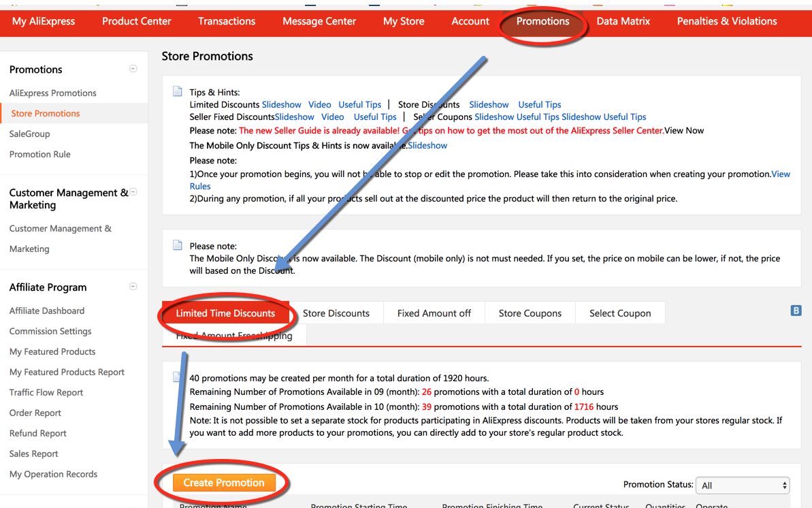Open Mobile Only Discount Slideshow link
This screenshot has height=508, width=812.
[427, 146]
